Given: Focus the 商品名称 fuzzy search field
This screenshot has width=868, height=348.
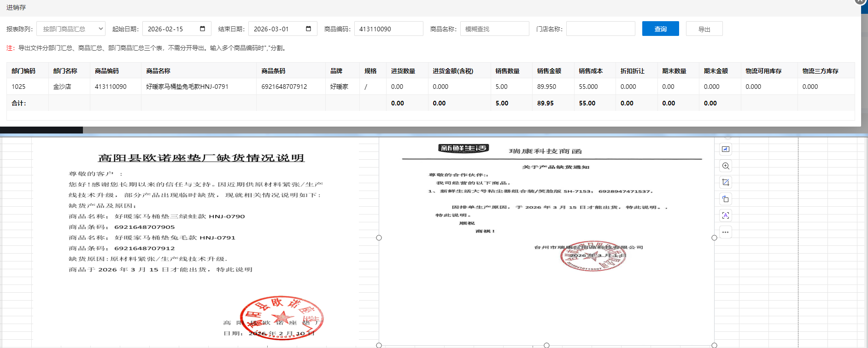Looking at the screenshot, I should click(x=494, y=29).
